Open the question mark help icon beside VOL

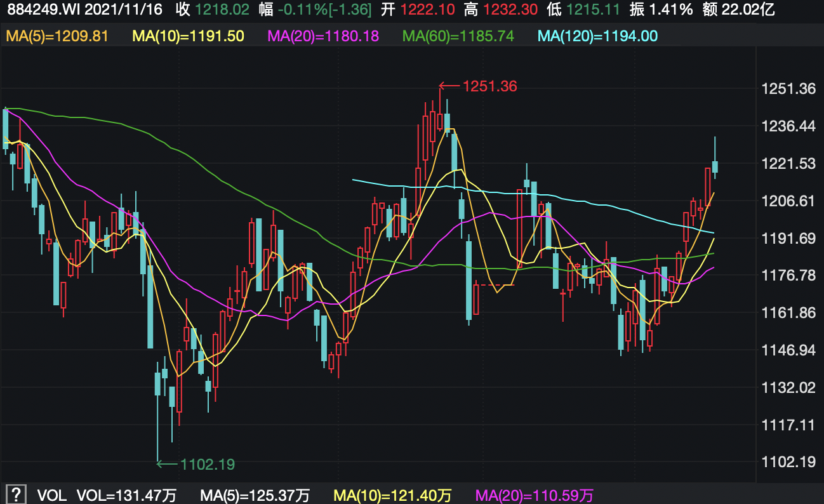pos(16,494)
